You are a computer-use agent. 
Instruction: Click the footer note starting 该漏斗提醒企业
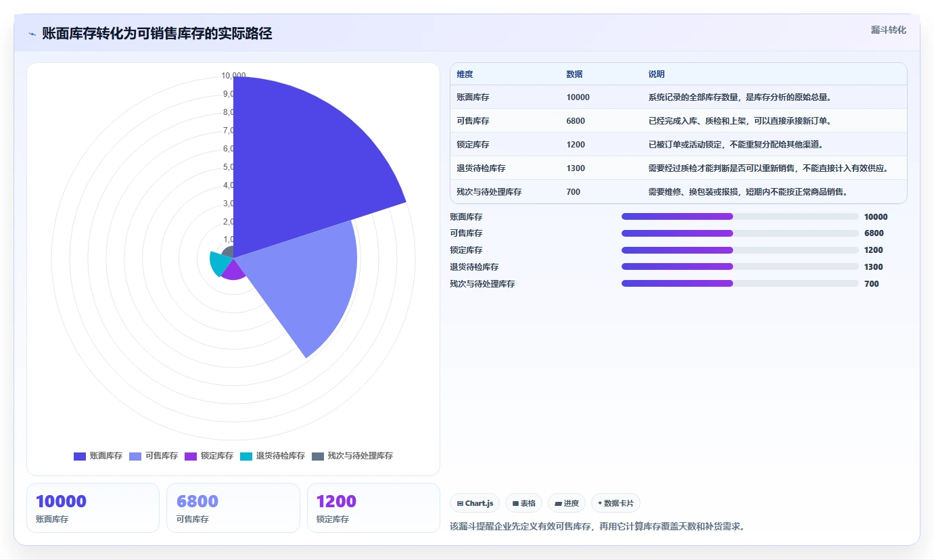(x=597, y=526)
